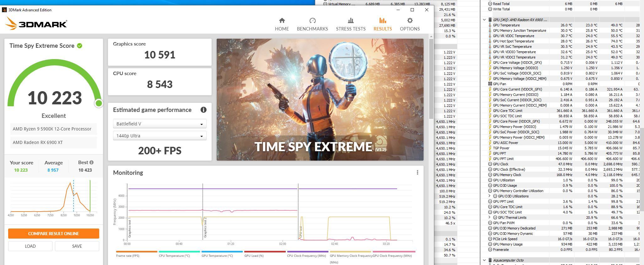
Task: Click the LOAD button
Action: coord(30,246)
